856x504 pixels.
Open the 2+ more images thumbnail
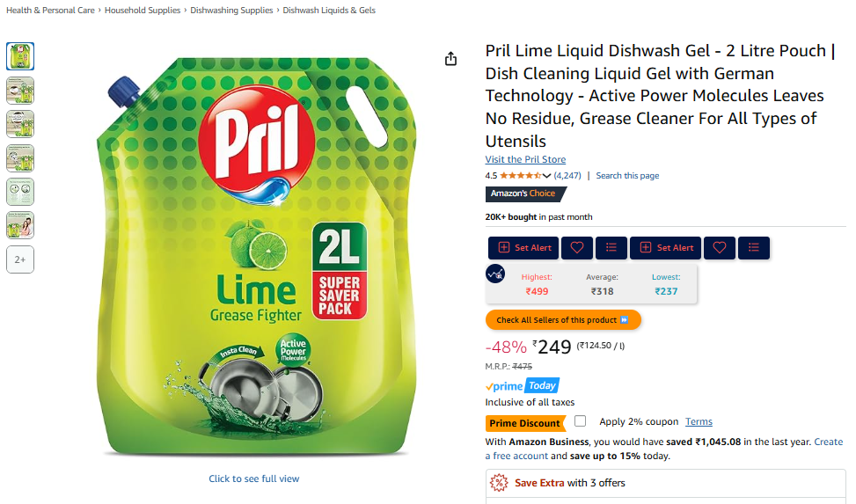click(20, 259)
